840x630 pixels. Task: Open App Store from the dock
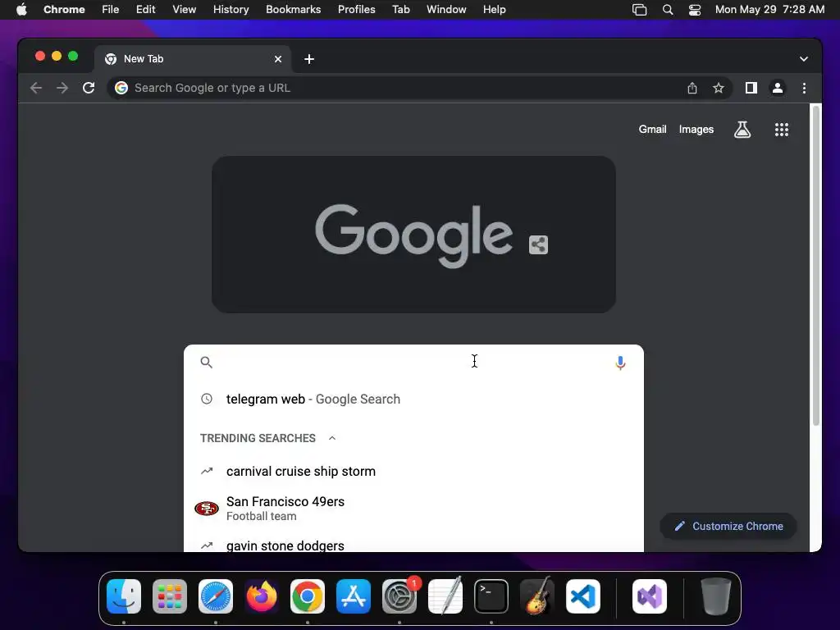tap(354, 596)
